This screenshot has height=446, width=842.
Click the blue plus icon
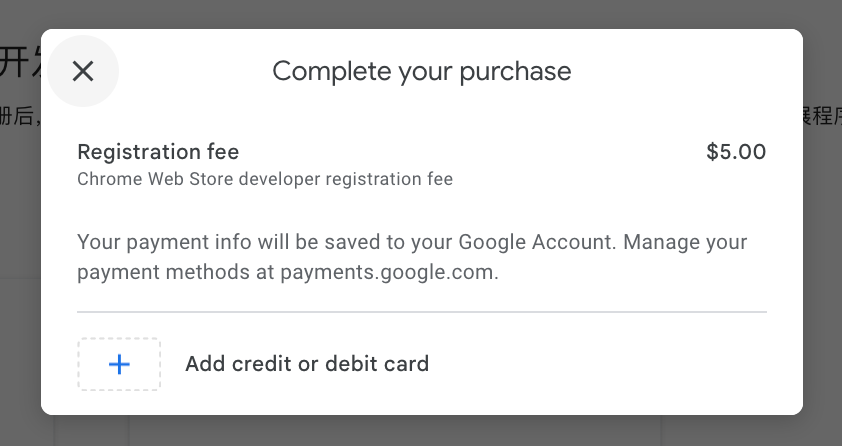(119, 364)
